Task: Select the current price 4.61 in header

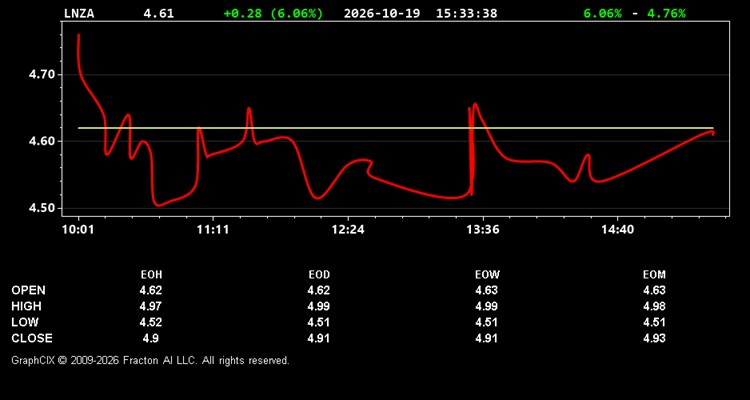Action: point(158,13)
